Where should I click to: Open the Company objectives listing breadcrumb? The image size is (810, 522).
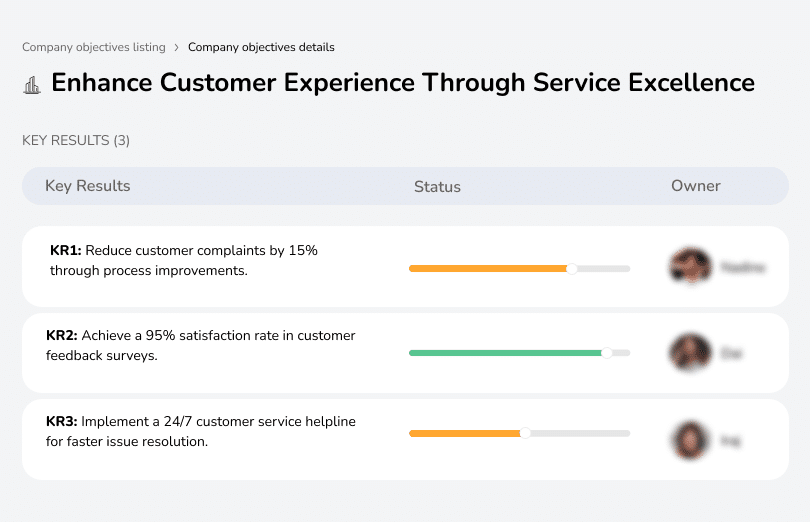coord(94,47)
